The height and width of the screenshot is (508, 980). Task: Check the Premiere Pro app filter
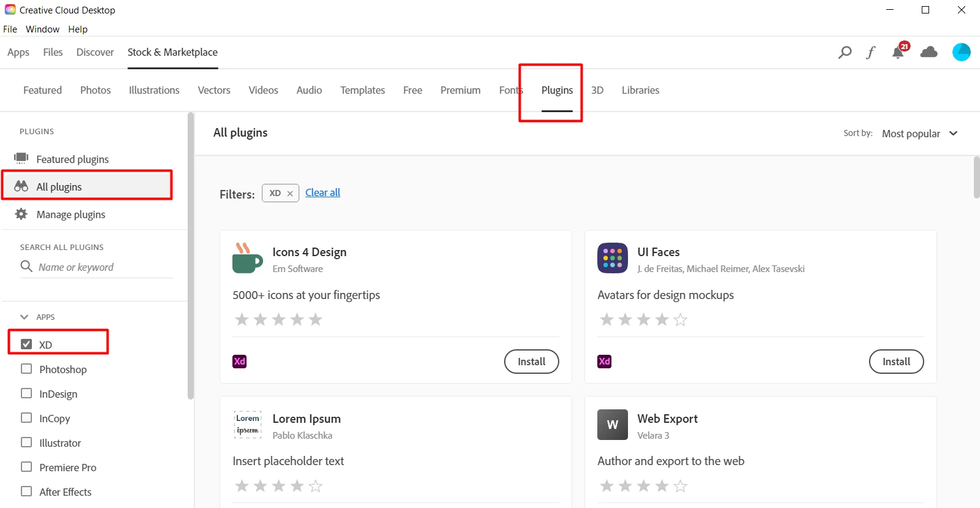26,466
